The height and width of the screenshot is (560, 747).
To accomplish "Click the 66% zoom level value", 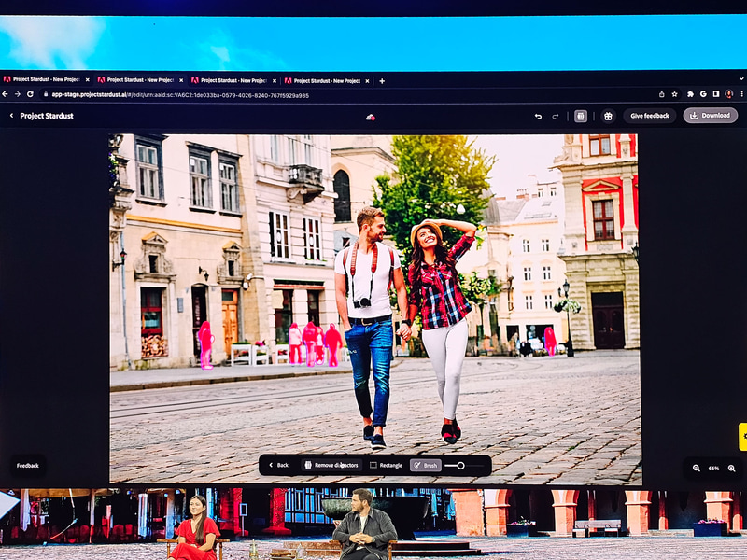I will [x=713, y=469].
